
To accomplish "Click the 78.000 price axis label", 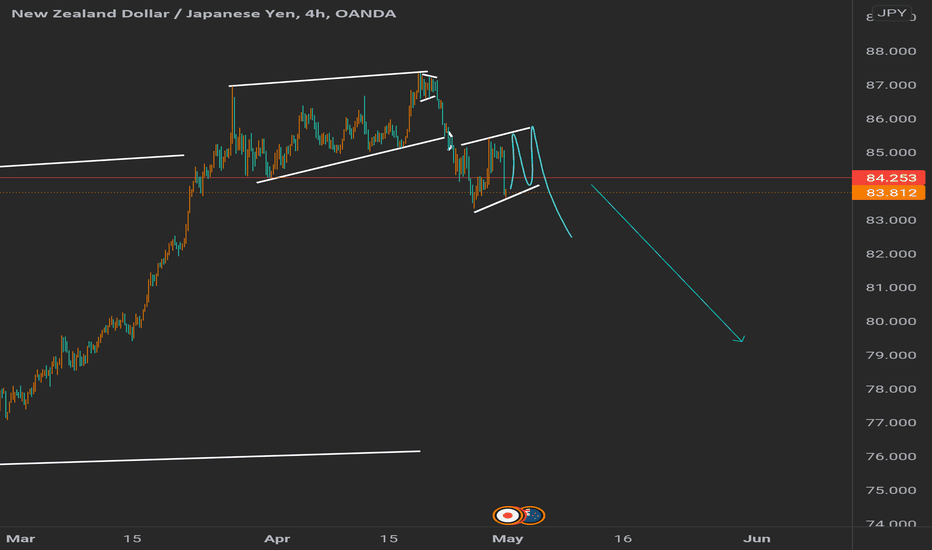I will click(890, 389).
